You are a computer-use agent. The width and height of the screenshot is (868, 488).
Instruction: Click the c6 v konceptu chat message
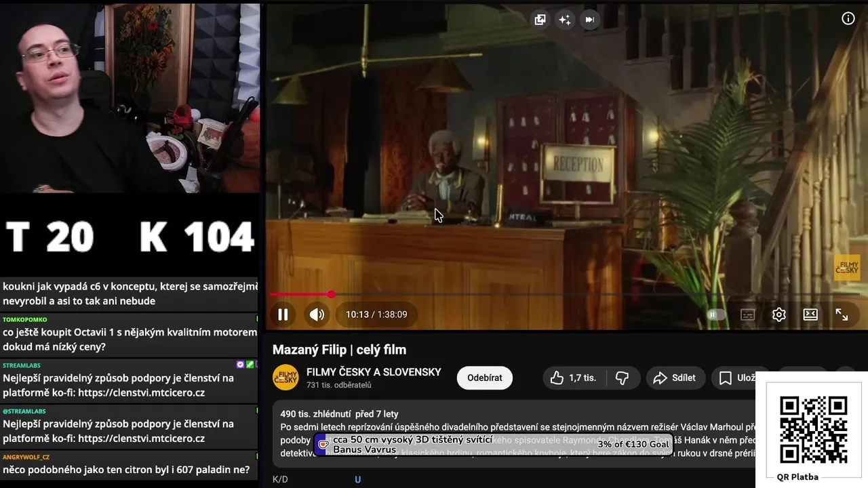(x=130, y=293)
